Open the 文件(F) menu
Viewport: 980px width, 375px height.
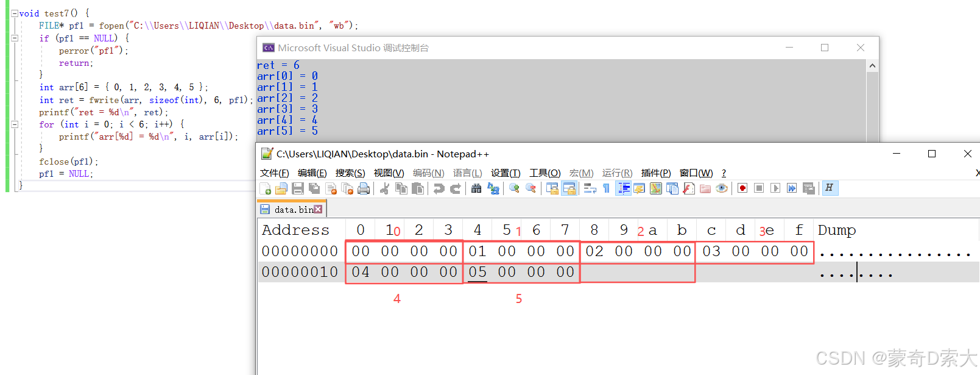[275, 173]
